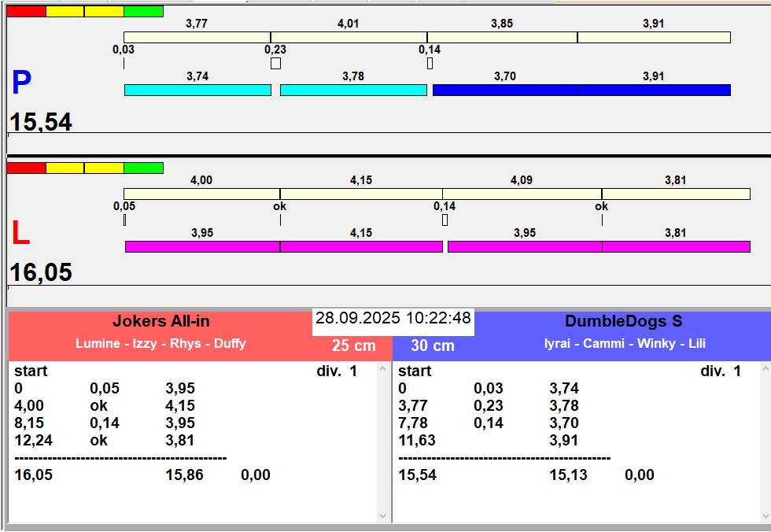Click the 'start' heading in Jokers table
Screen dimensions: 771x532
coord(31,371)
